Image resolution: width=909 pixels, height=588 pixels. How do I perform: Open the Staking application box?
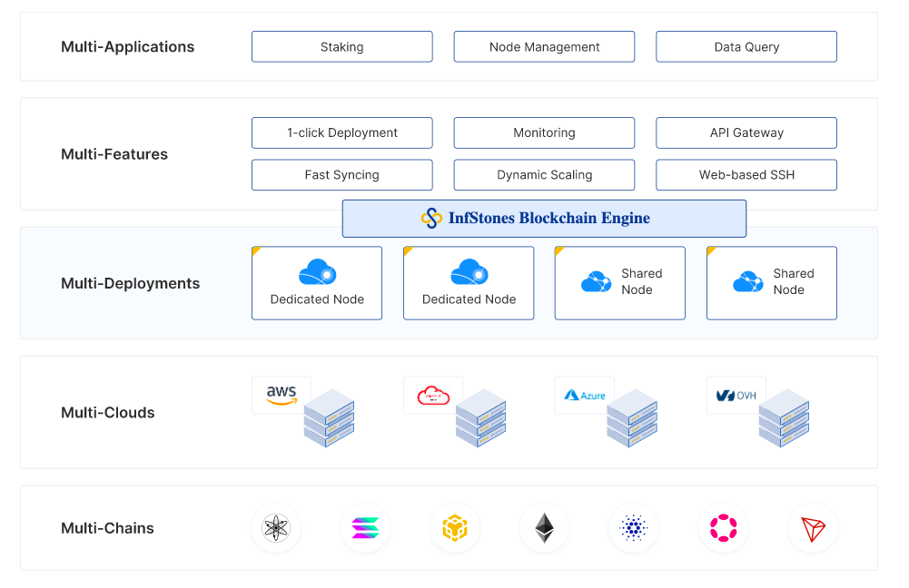(x=341, y=47)
